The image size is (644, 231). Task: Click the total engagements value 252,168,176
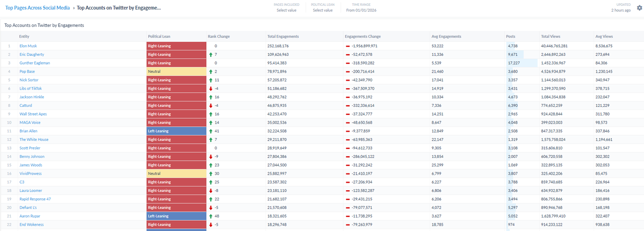(278, 46)
